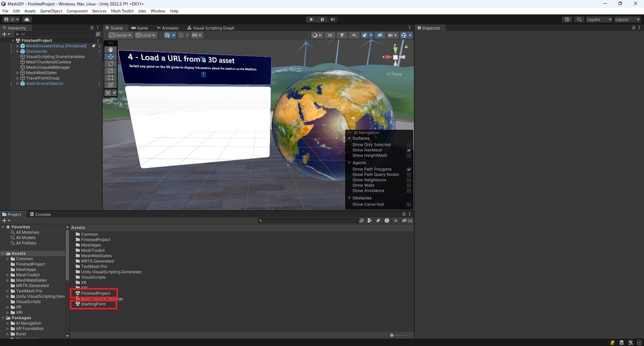The image size is (644, 346).
Task: Open the Layers dropdown
Action: point(598,19)
